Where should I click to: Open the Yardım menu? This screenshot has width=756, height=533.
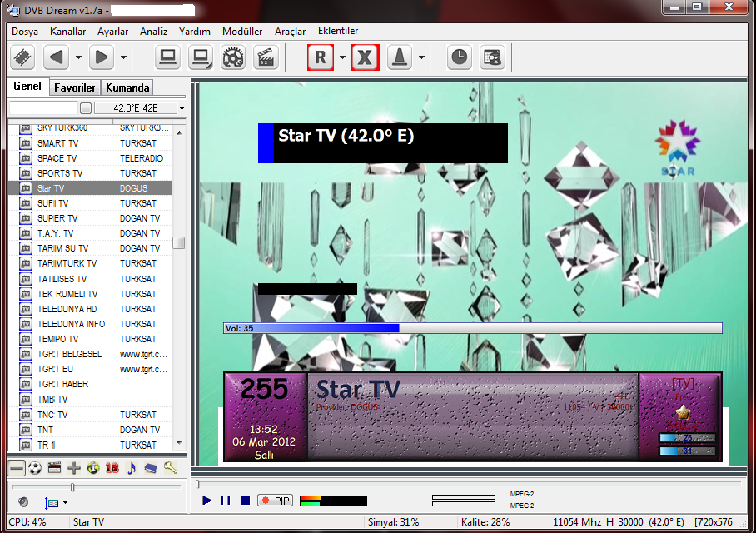(x=195, y=32)
